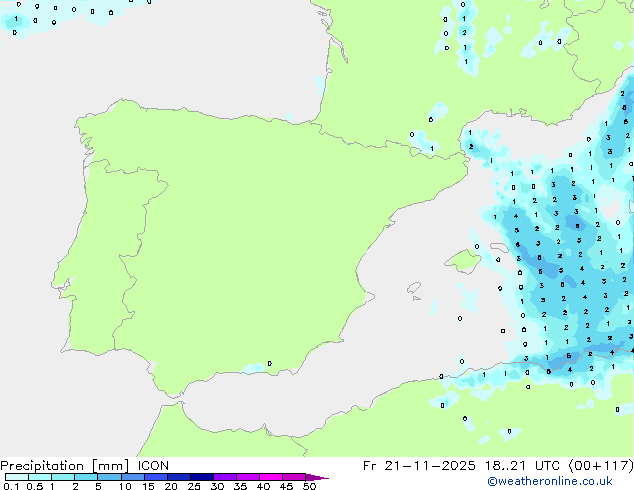The width and height of the screenshot is (634, 490).
Task: Click the legend scale value "10"
Action: 125,486
